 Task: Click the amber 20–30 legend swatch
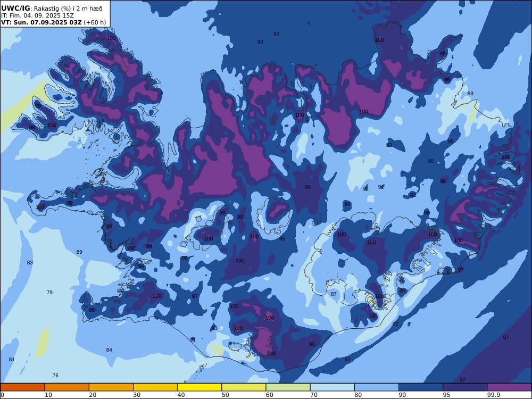[111, 387]
